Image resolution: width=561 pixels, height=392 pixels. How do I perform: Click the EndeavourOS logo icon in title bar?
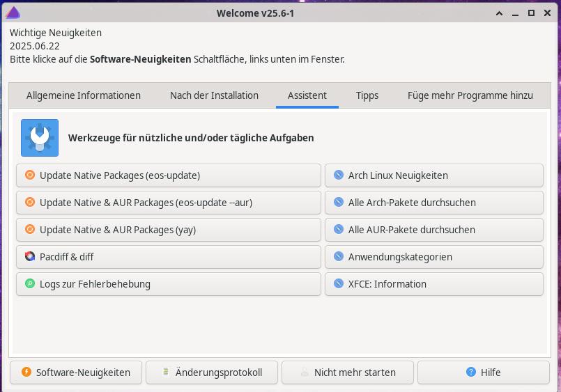[13, 13]
